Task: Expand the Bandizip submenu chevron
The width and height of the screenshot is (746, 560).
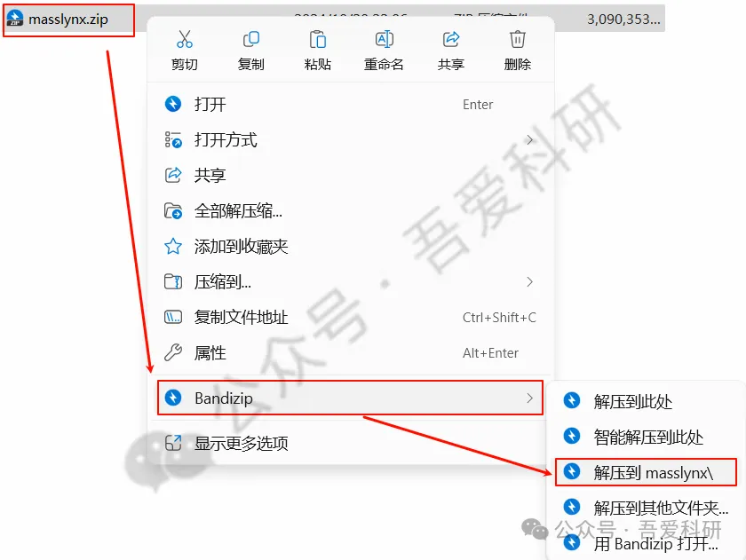Action: 529,398
